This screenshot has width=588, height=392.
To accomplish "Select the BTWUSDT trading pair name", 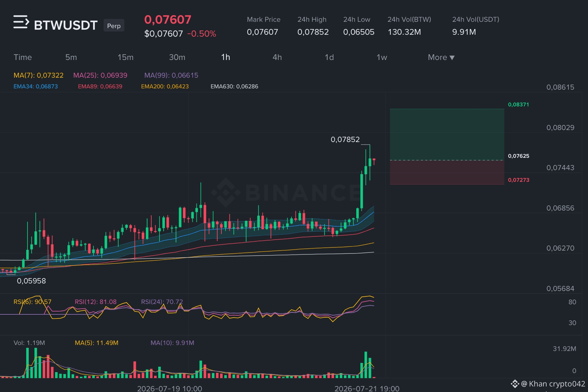I will [66, 25].
